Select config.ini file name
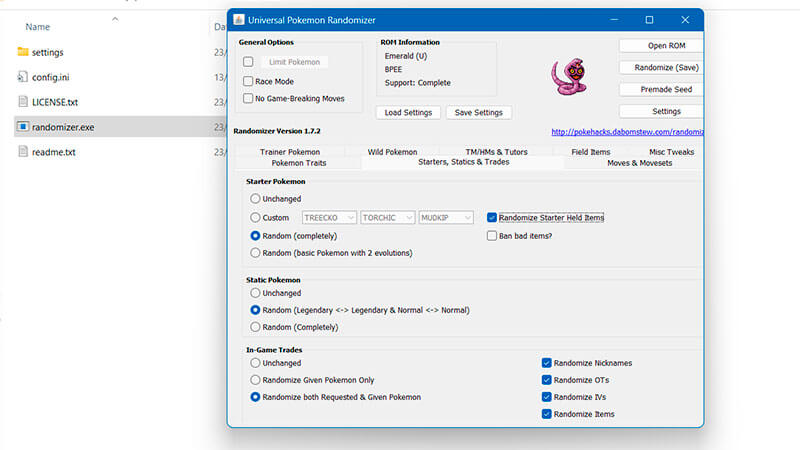The image size is (800, 450). (51, 77)
